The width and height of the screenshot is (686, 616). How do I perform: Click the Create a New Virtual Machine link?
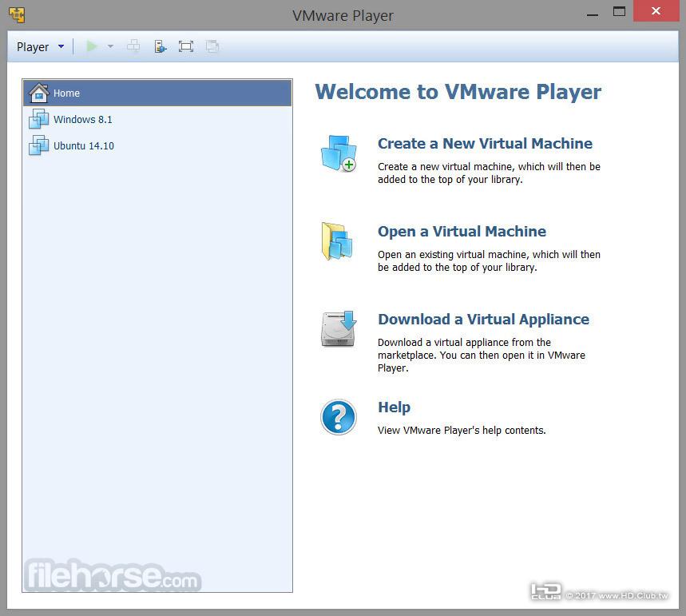485,144
